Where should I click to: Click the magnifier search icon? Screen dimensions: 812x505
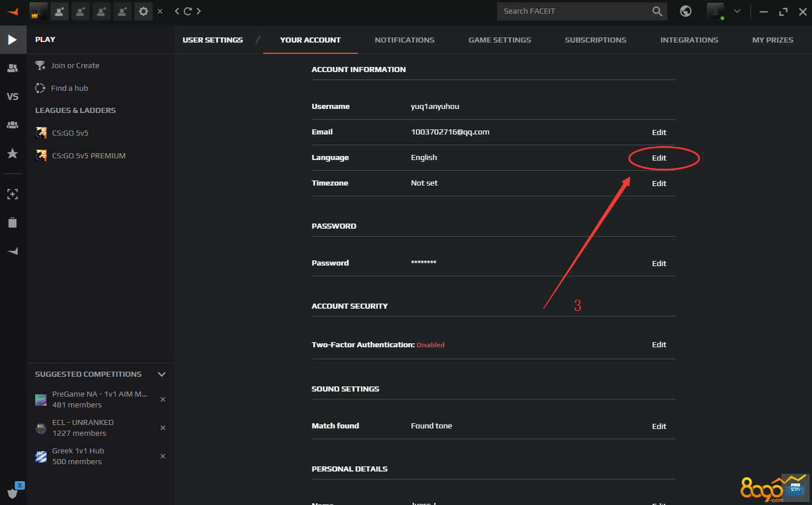click(x=657, y=11)
